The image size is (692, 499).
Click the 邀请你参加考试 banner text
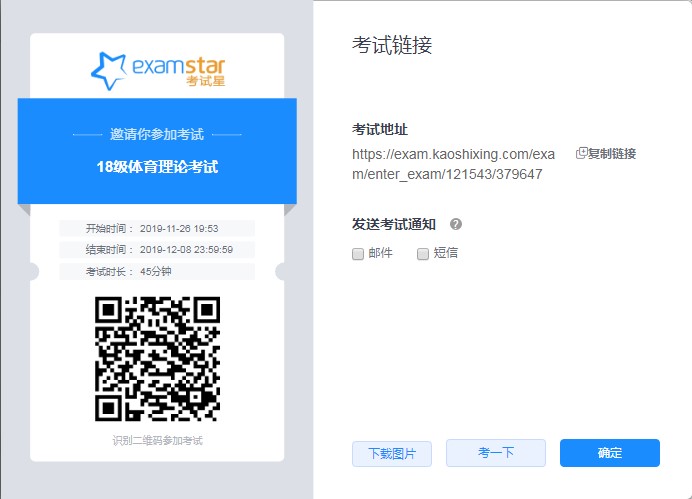(x=157, y=134)
